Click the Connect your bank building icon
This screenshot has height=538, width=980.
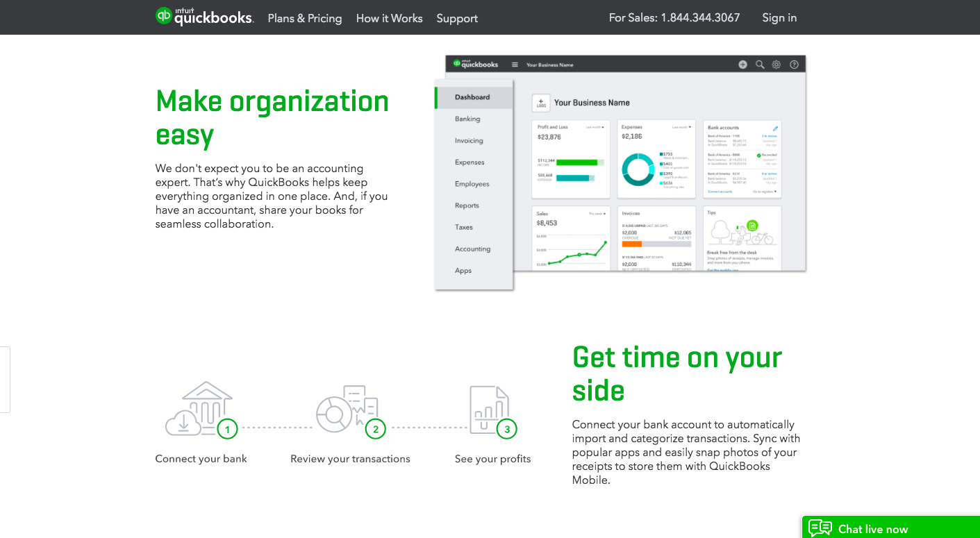[198, 409]
